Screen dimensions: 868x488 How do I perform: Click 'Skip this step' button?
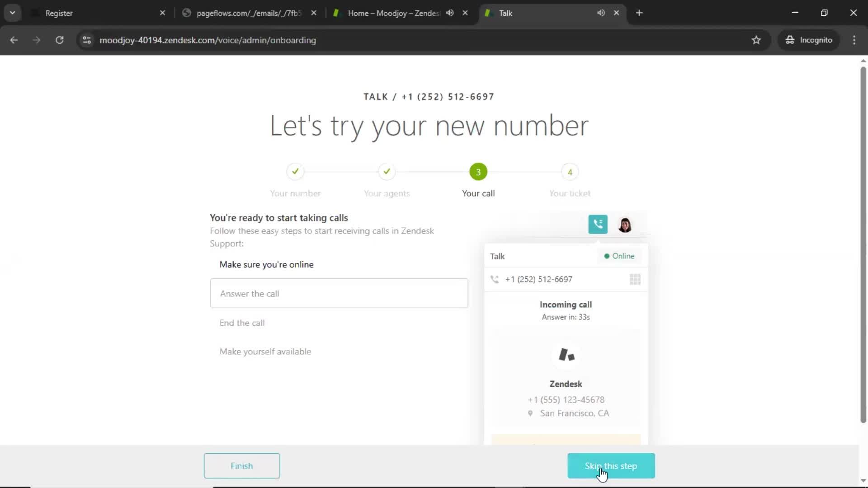point(611,466)
